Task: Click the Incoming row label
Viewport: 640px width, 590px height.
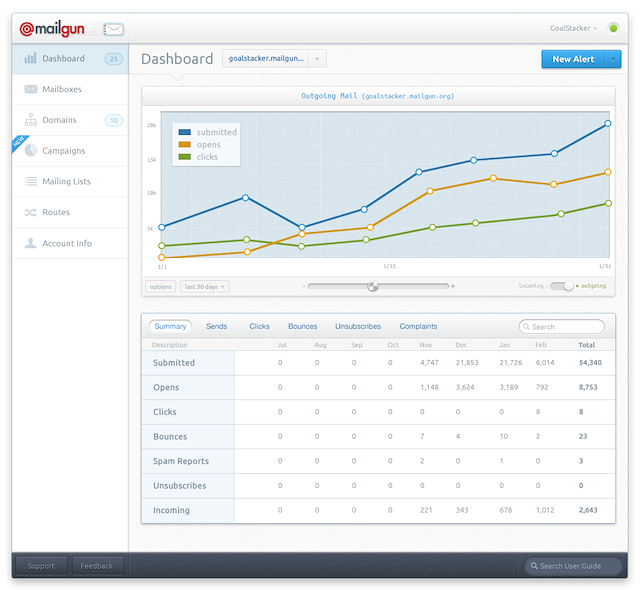Action: point(171,510)
